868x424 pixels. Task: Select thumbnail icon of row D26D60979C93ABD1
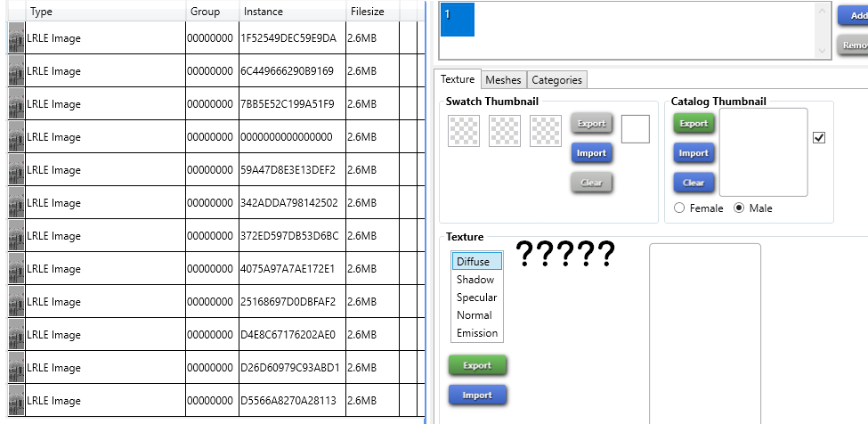click(x=17, y=368)
